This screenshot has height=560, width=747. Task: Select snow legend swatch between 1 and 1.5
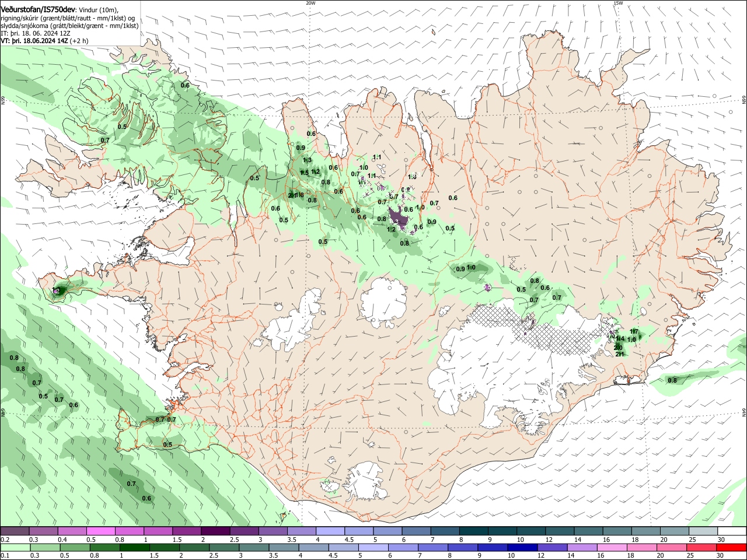pos(158,531)
